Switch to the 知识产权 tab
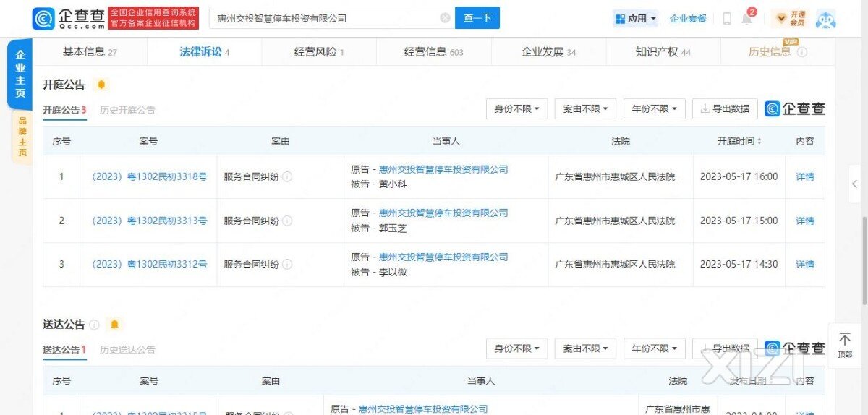This screenshot has width=868, height=415. coord(663,52)
